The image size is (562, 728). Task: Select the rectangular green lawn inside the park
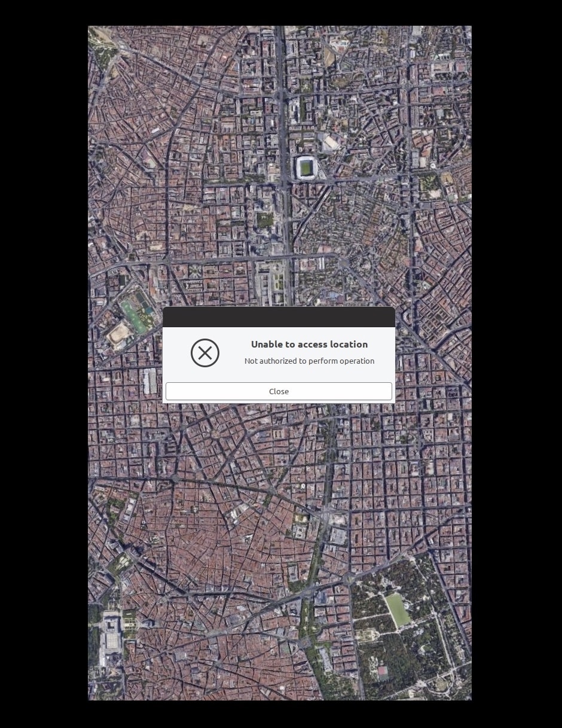click(x=398, y=608)
